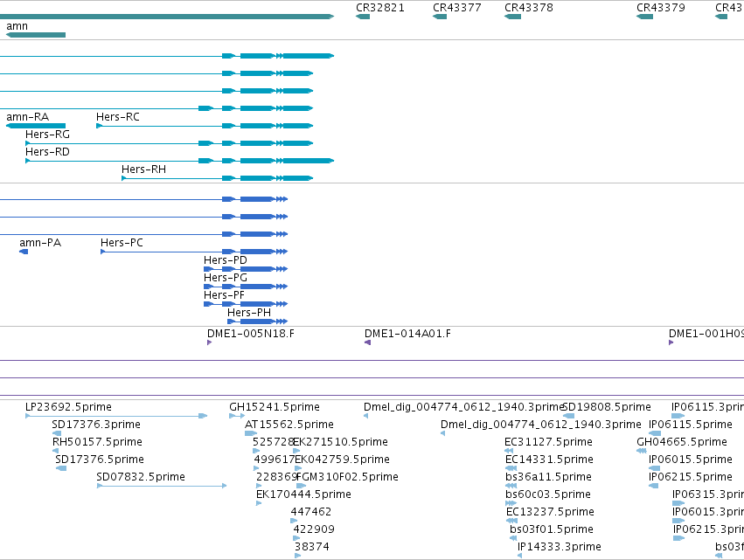Click the EK042759.5prime EST label
744x560 pixels.
(342, 460)
